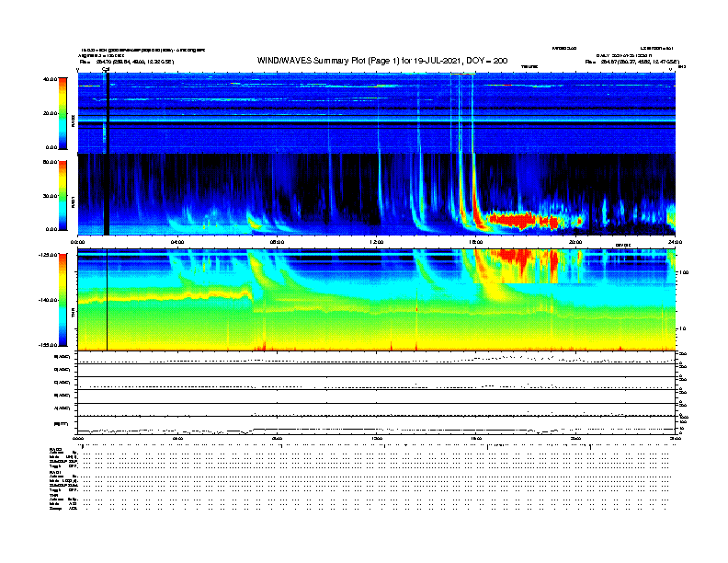
Task: Click the TNR heading in bottom status table
Action: point(53,495)
